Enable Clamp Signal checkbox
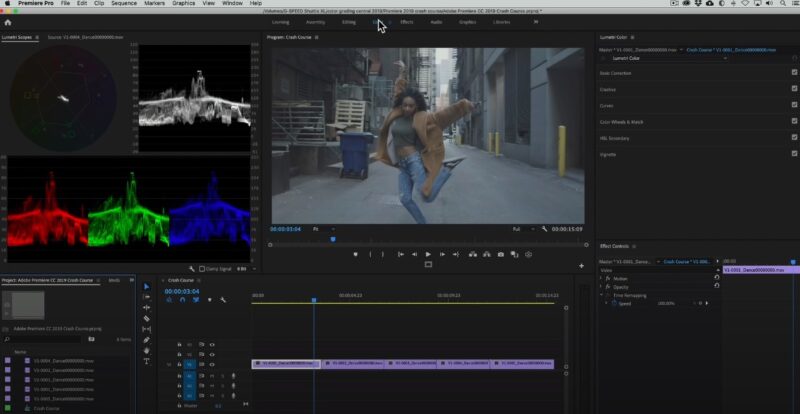 click(x=202, y=269)
